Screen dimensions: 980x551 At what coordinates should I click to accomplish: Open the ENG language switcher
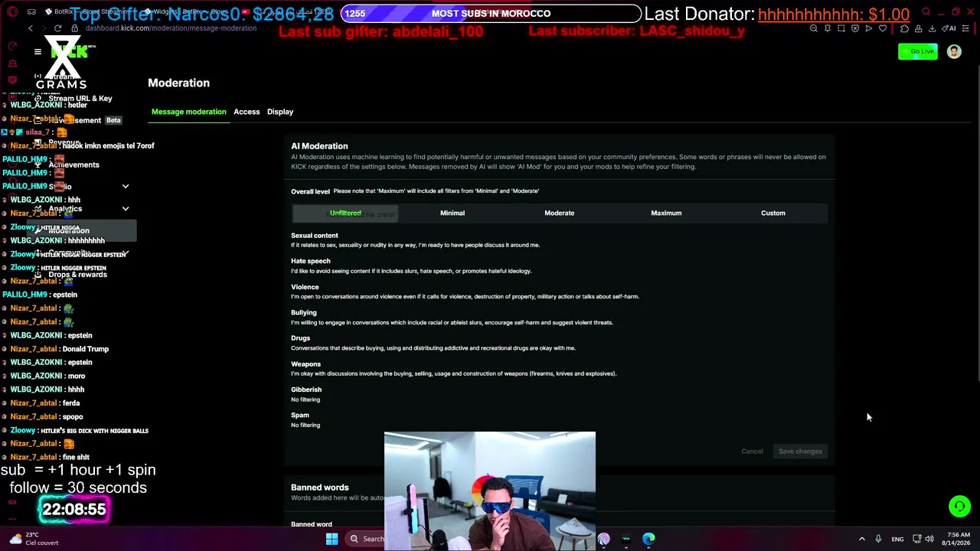coord(897,539)
